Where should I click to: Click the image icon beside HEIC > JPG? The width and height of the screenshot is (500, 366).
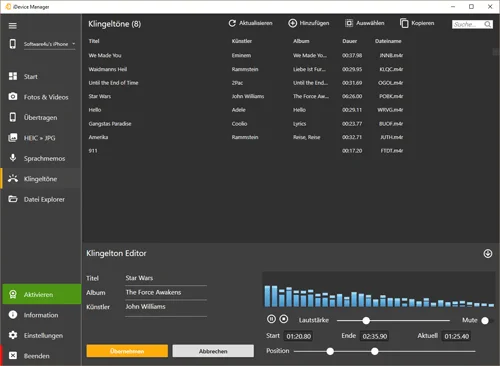coord(13,137)
